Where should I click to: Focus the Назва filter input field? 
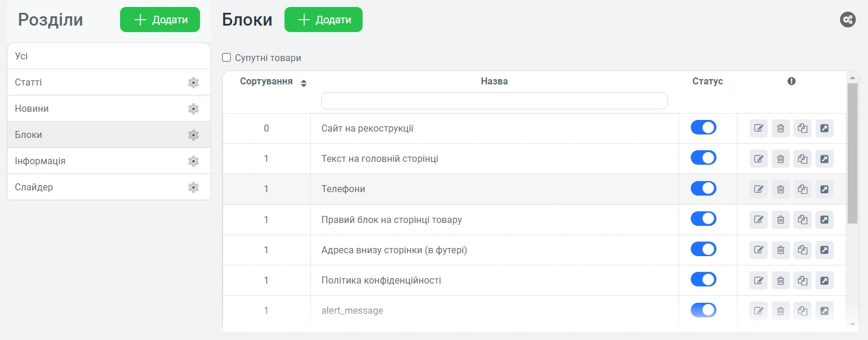pyautogui.click(x=494, y=101)
